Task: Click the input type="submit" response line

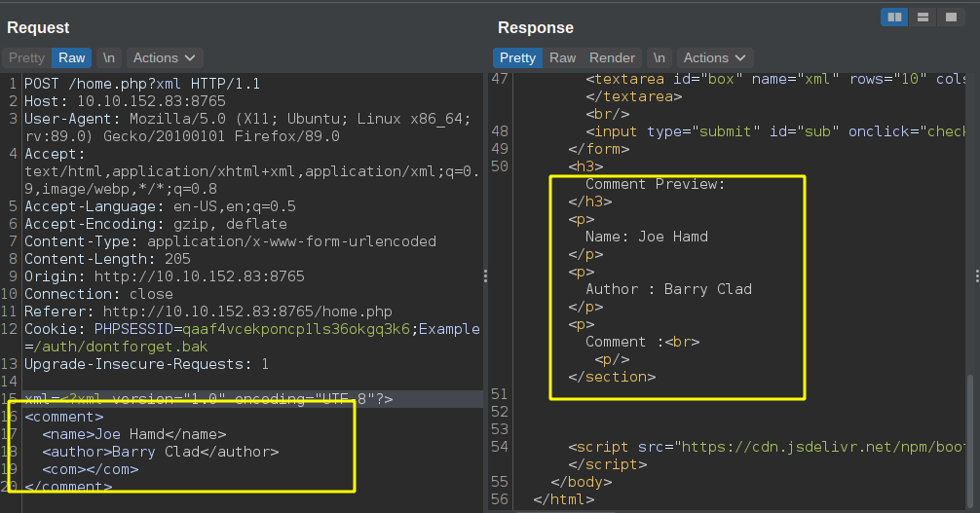Action: pyautogui.click(x=775, y=131)
